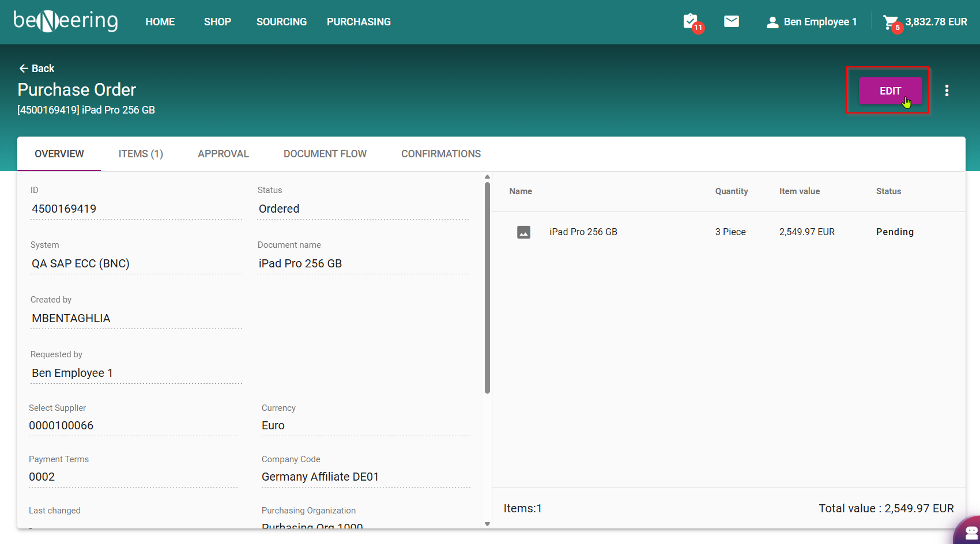Click the Ben Employee 1 user profile icon
Screen dimensions: 980x544
click(772, 22)
